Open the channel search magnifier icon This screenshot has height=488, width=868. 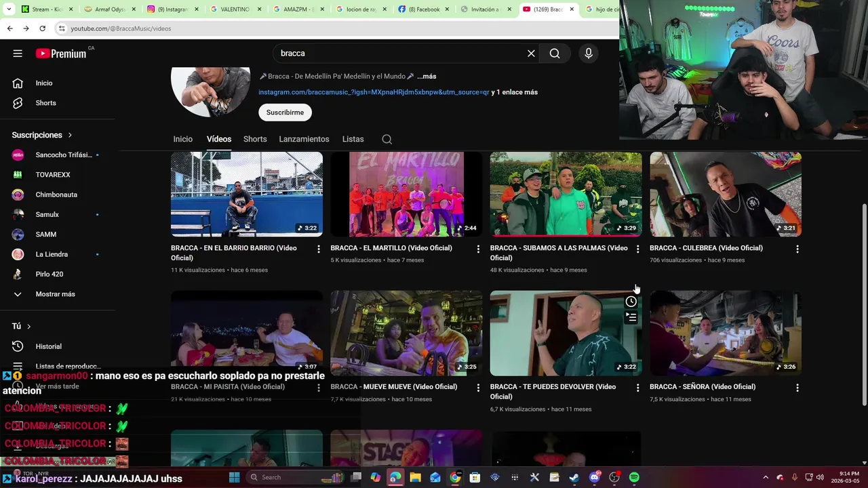(x=387, y=139)
